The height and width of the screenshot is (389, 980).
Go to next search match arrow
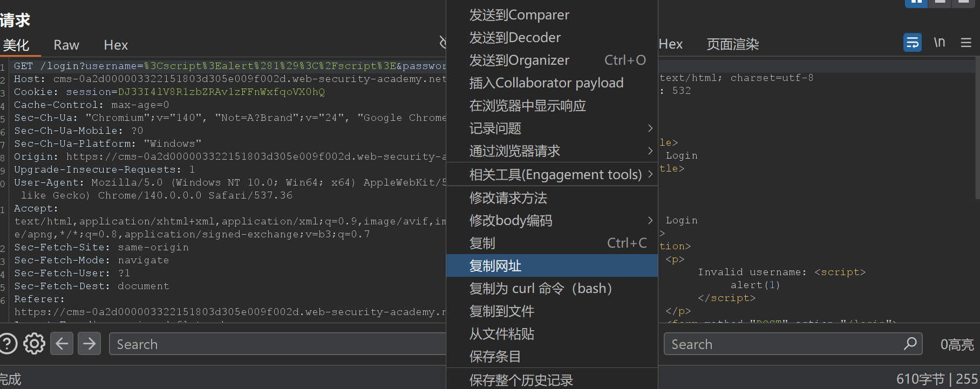click(90, 344)
